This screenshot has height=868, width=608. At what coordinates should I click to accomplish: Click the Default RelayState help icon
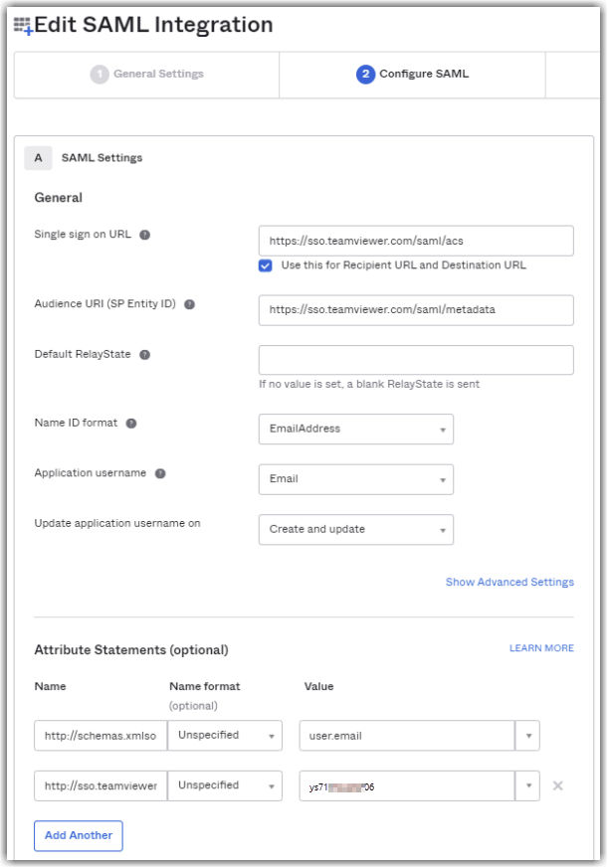point(145,355)
